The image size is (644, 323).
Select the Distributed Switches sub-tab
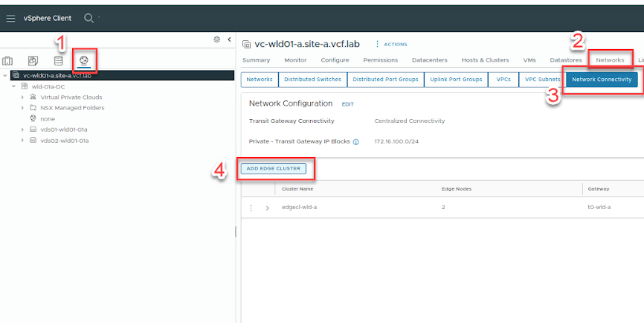tap(312, 80)
